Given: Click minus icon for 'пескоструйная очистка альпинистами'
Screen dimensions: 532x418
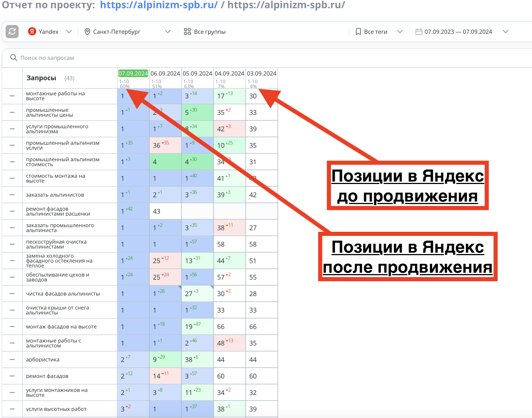Looking at the screenshot, I should [x=12, y=244].
